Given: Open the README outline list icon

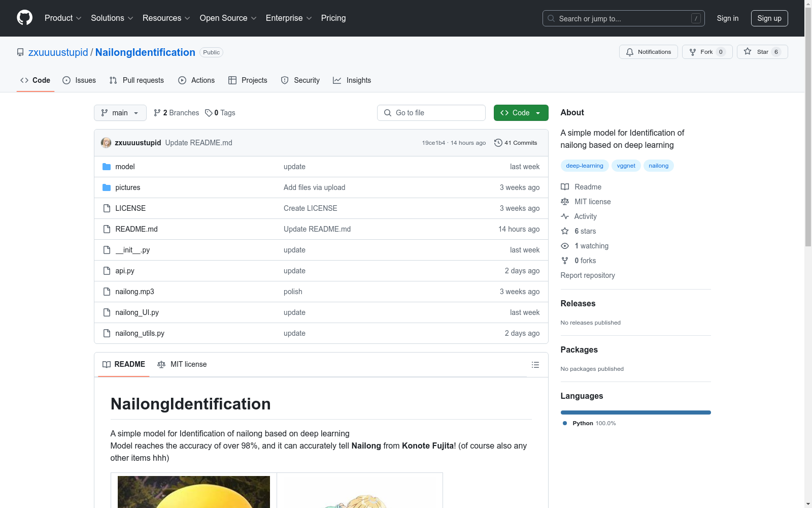Looking at the screenshot, I should [535, 365].
